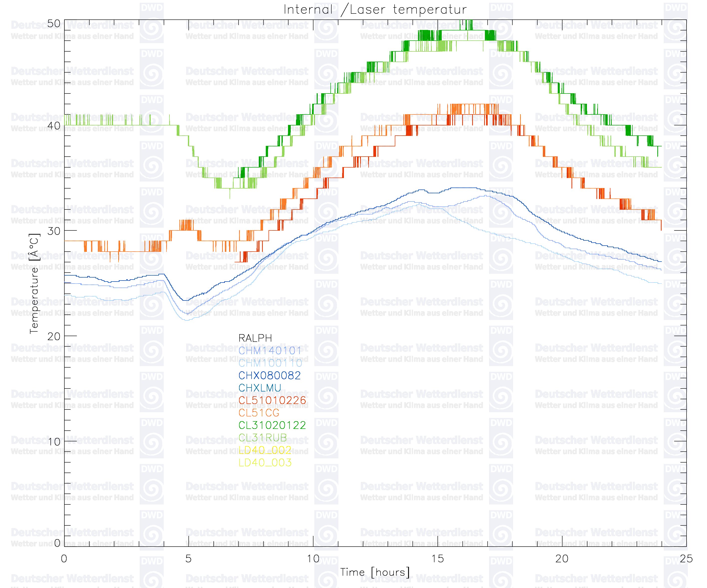
Task: Select the CL31RUB legend label
Action: pyautogui.click(x=263, y=438)
